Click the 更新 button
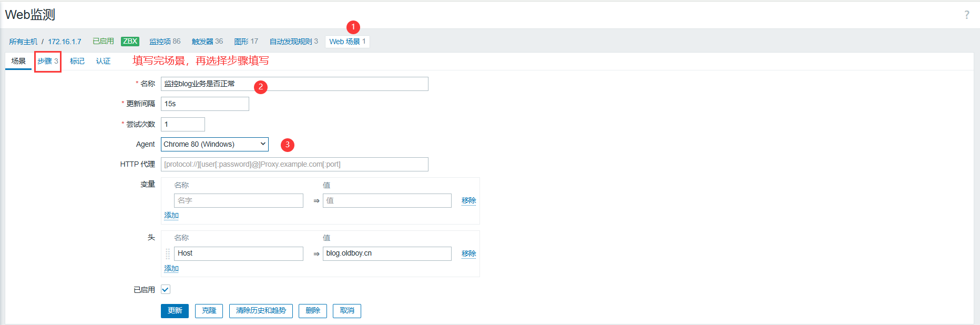 (x=175, y=311)
